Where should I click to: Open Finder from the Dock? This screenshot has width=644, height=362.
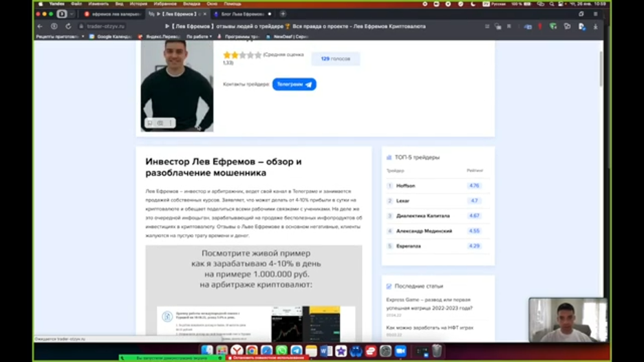[x=206, y=350]
